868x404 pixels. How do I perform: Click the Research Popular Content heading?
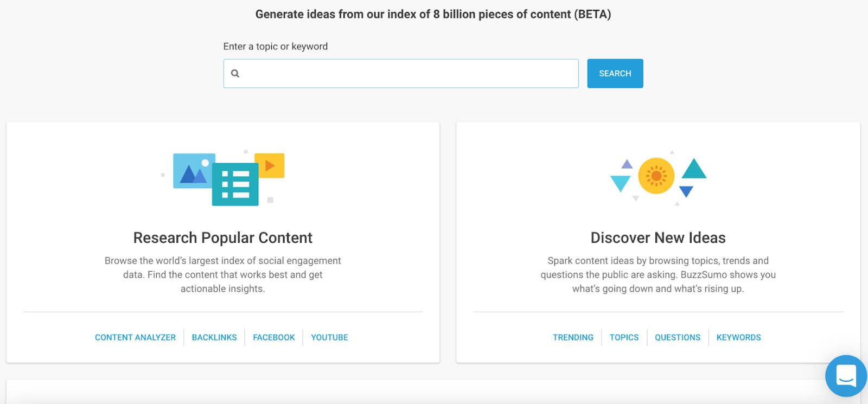click(223, 238)
